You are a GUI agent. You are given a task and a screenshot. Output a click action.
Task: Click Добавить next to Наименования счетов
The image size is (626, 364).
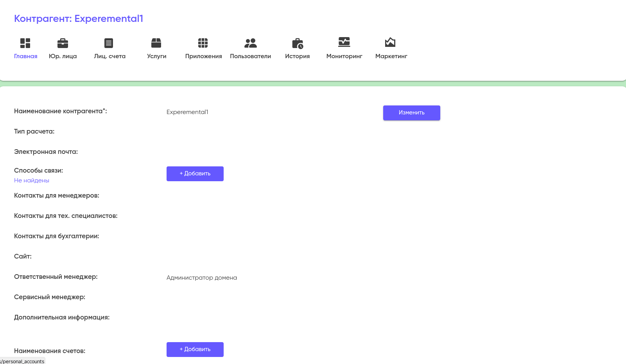(195, 350)
